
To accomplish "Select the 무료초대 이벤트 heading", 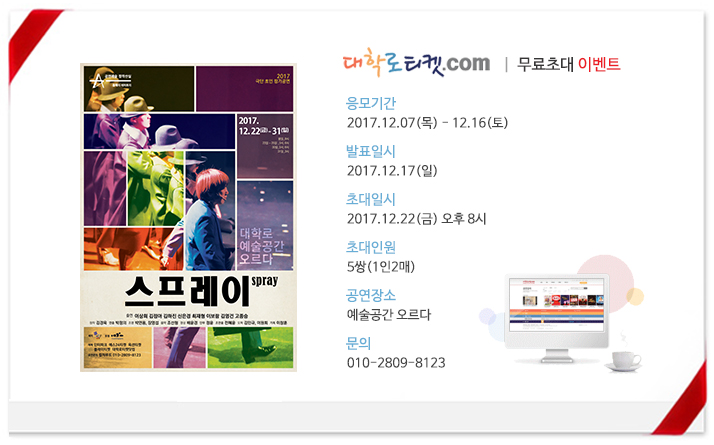I will 568,64.
